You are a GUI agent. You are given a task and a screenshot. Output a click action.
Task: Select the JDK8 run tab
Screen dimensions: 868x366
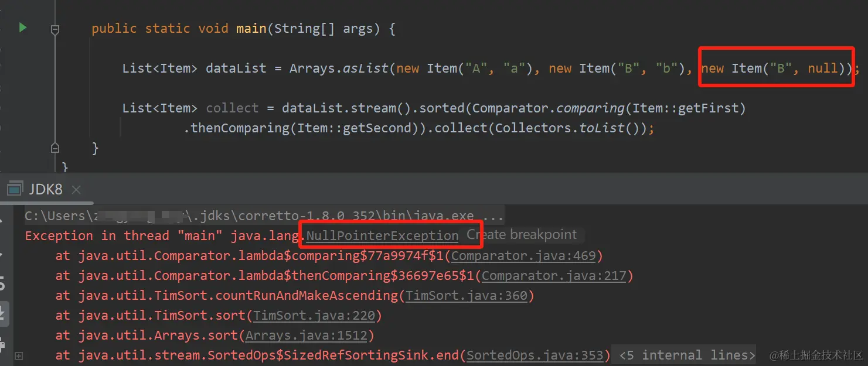(x=46, y=189)
